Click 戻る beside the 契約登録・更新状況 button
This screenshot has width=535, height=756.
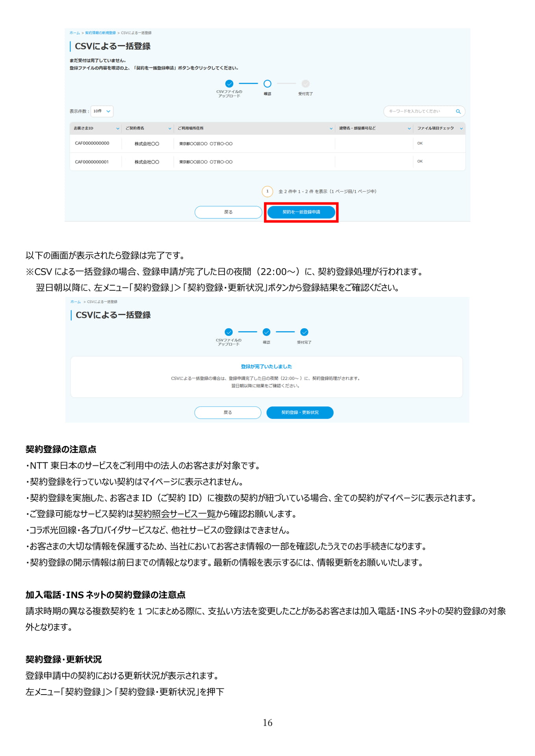[x=228, y=413]
